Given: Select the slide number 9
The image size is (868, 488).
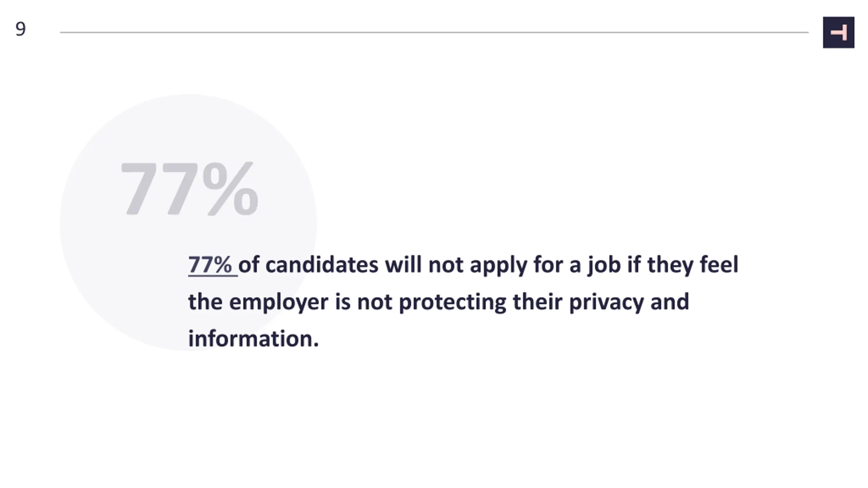Looking at the screenshot, I should pos(20,29).
